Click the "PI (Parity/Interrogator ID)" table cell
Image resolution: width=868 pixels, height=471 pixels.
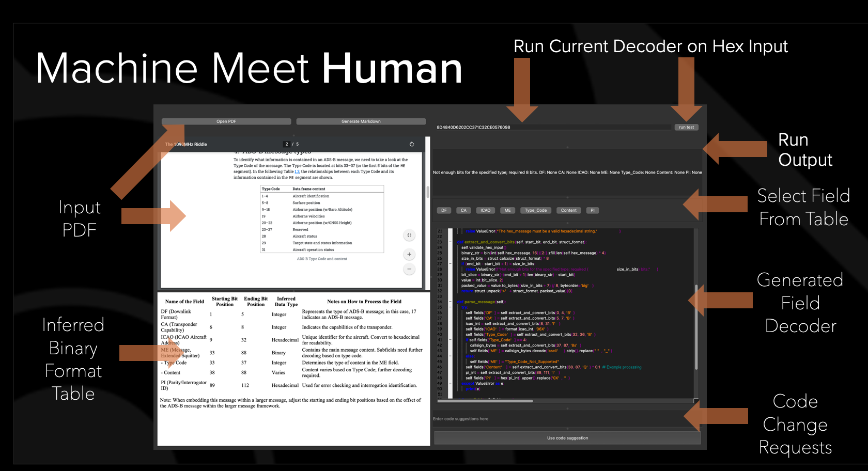tap(184, 385)
